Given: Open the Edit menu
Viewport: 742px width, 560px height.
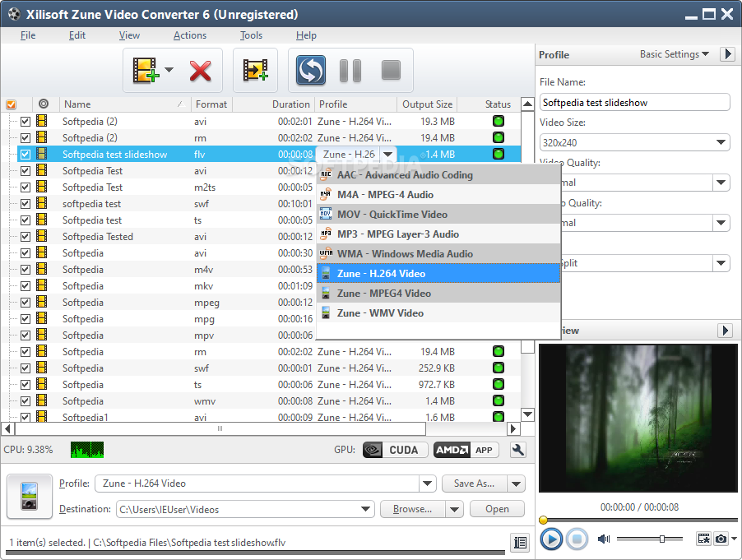Looking at the screenshot, I should (77, 35).
